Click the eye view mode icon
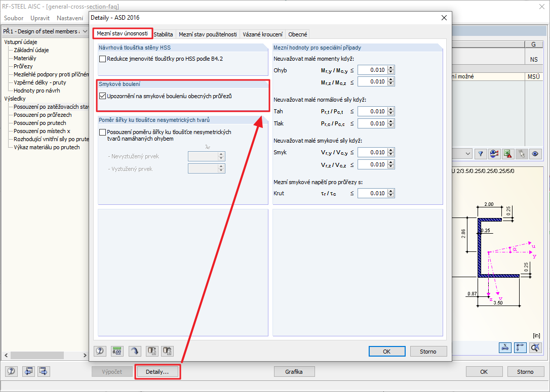This screenshot has height=392, width=550. point(535,154)
